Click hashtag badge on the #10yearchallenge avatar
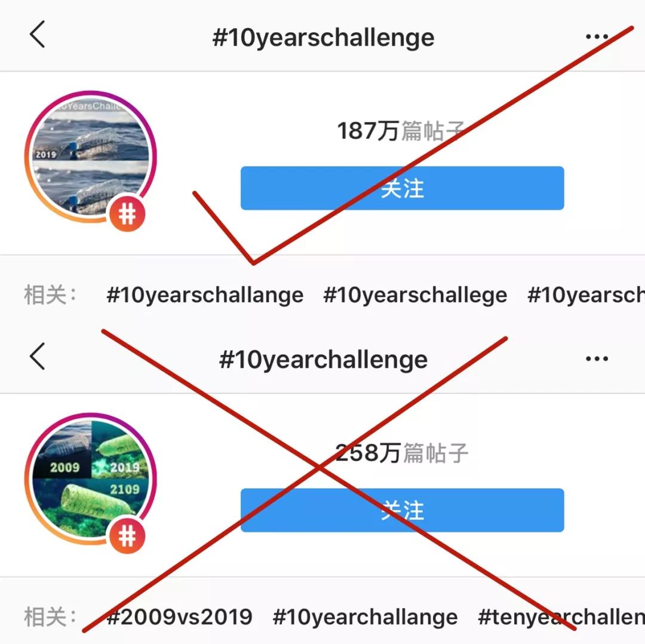This screenshot has height=644, width=645. tap(127, 537)
